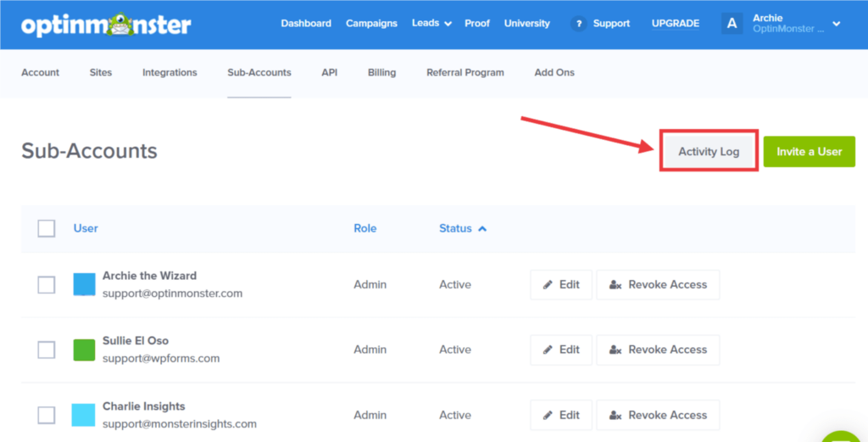The image size is (868, 442).
Task: Click the name Charlie Insights
Action: (x=144, y=406)
